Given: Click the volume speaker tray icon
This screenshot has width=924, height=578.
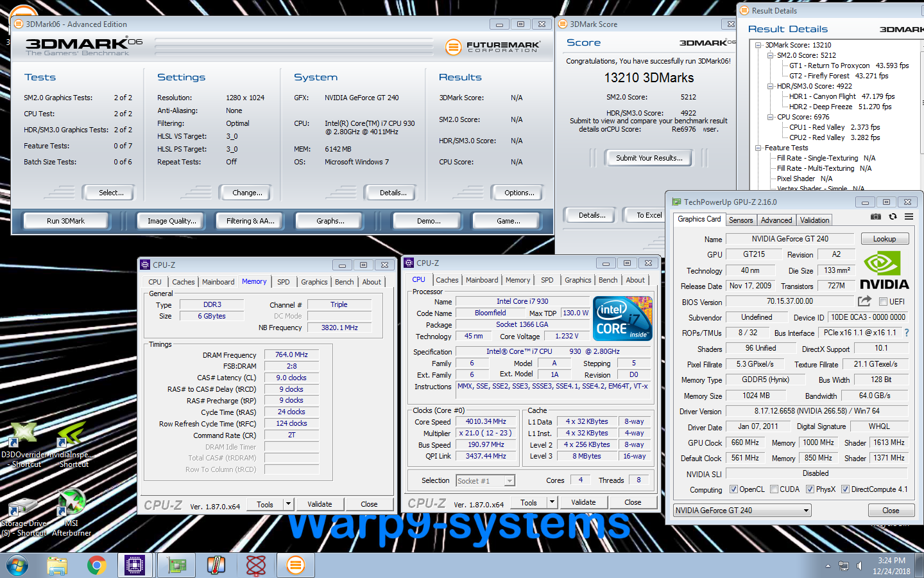Looking at the screenshot, I should (x=860, y=566).
